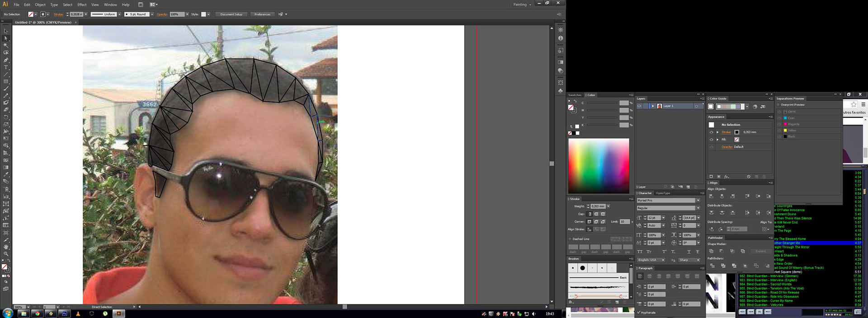Click Vertical Align Top in Align panel
Viewport: 868px width, 318px height.
[x=747, y=196]
